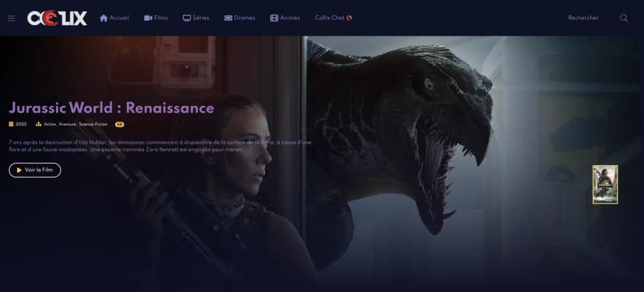Open the Films section
644x292 pixels.
156,18
